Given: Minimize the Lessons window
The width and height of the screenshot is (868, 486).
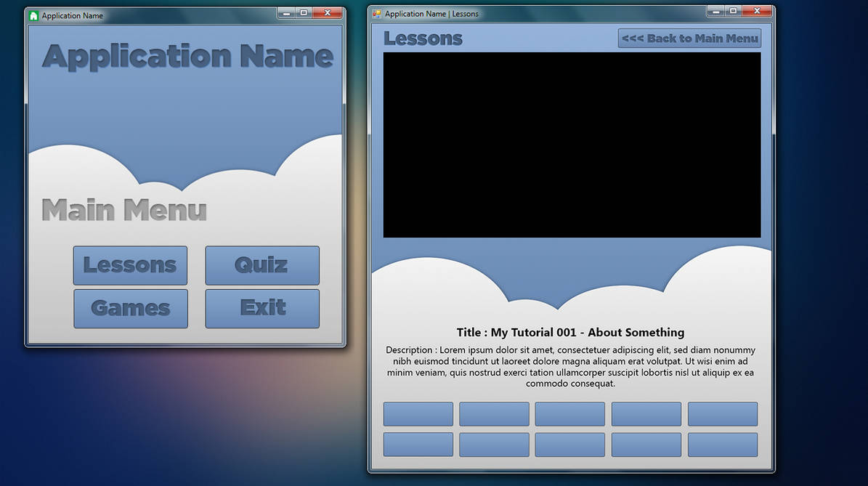Looking at the screenshot, I should (x=717, y=11).
